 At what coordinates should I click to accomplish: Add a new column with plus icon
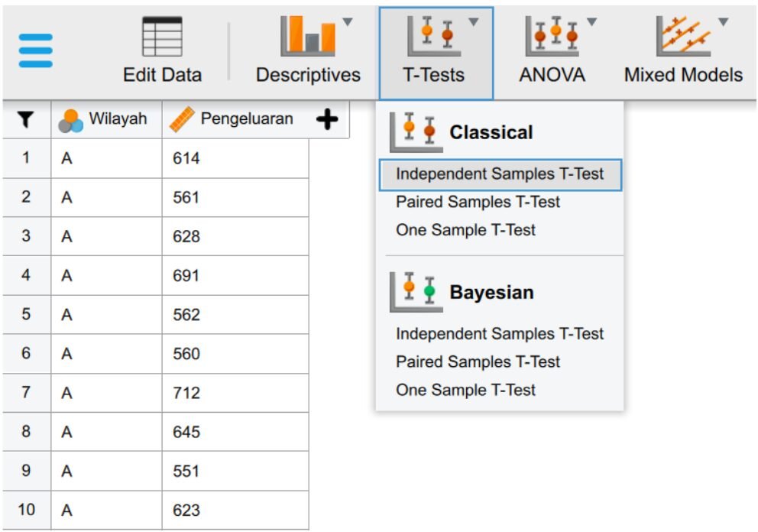327,119
